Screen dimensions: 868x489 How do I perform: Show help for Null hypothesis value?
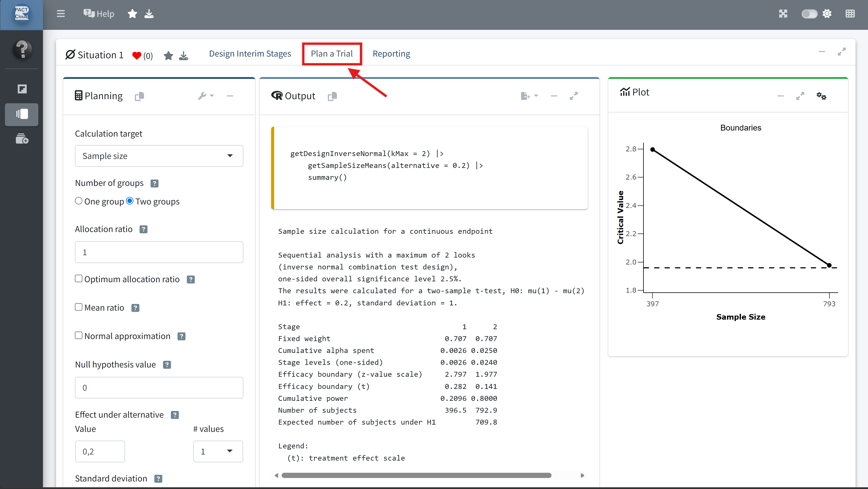click(167, 365)
